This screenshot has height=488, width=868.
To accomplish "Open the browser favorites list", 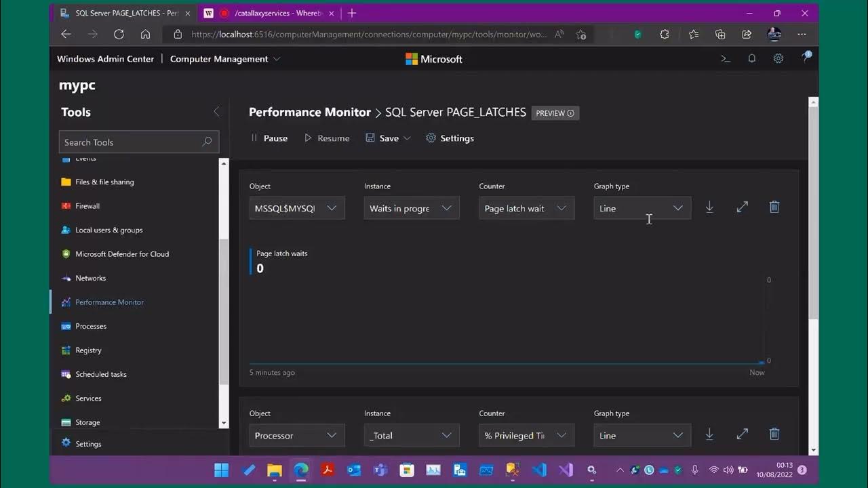I will coord(693,34).
